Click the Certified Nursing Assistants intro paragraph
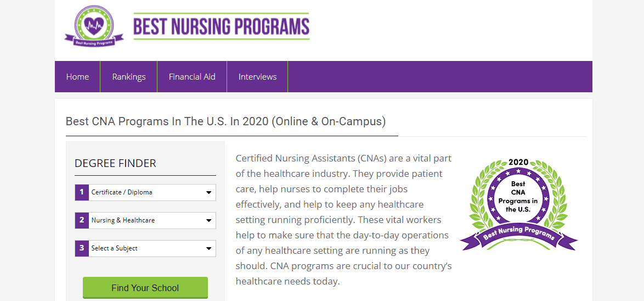The height and width of the screenshot is (301, 644). click(x=344, y=220)
